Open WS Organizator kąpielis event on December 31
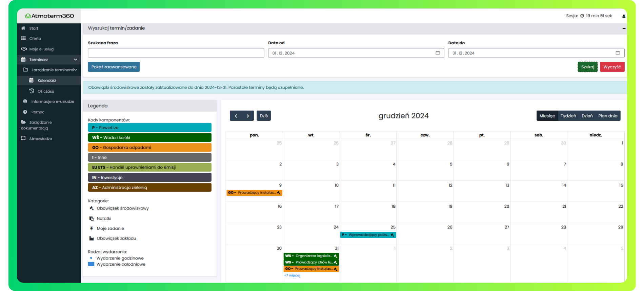The width and height of the screenshot is (644, 291). [311, 256]
